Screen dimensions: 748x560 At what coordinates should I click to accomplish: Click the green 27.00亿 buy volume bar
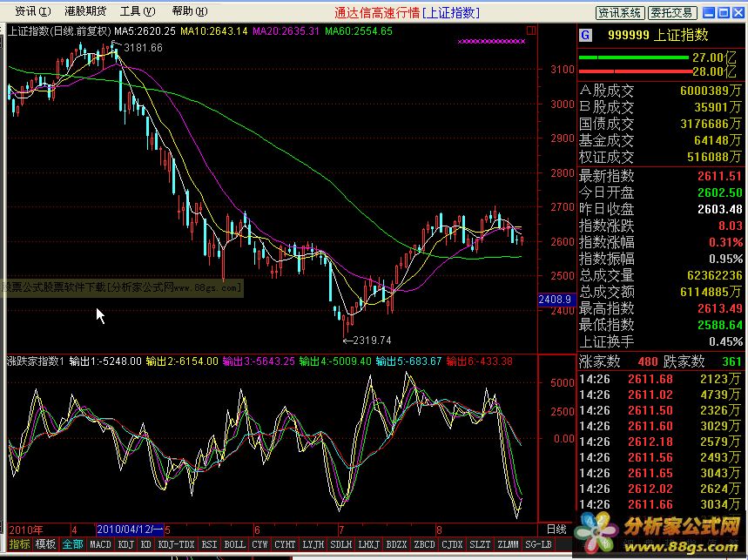coord(634,57)
